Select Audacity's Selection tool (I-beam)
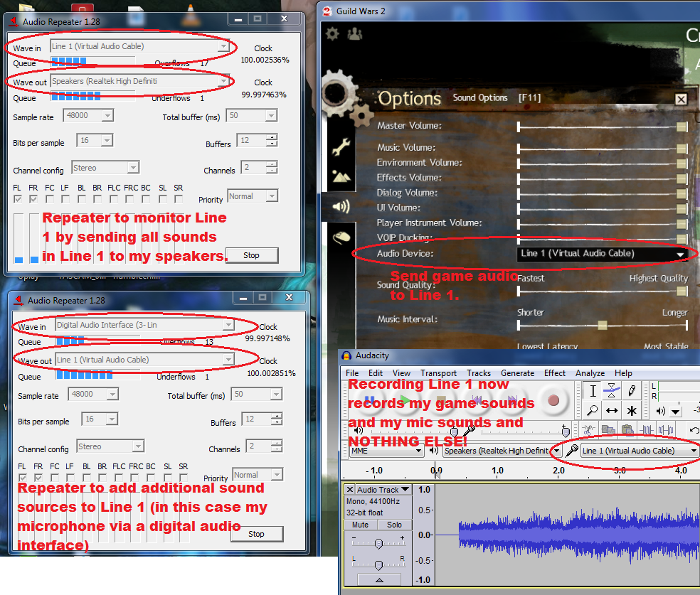This screenshot has width=700, height=595. point(593,391)
